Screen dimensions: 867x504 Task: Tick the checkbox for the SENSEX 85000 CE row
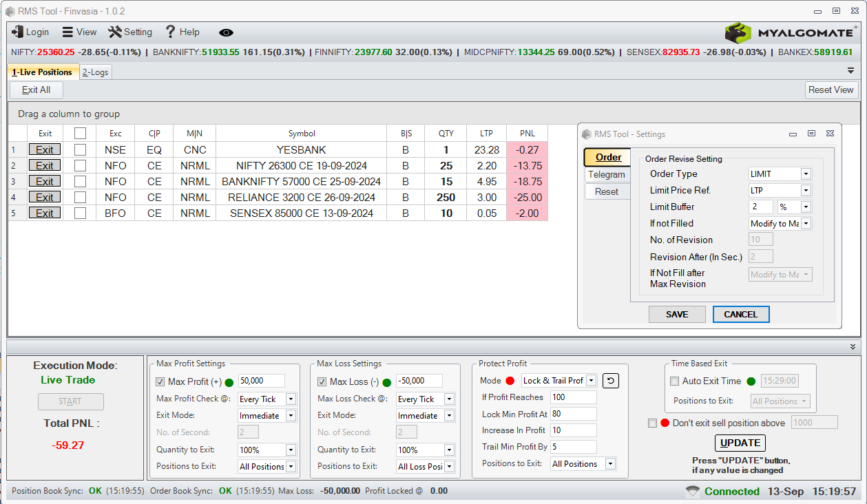click(x=81, y=213)
